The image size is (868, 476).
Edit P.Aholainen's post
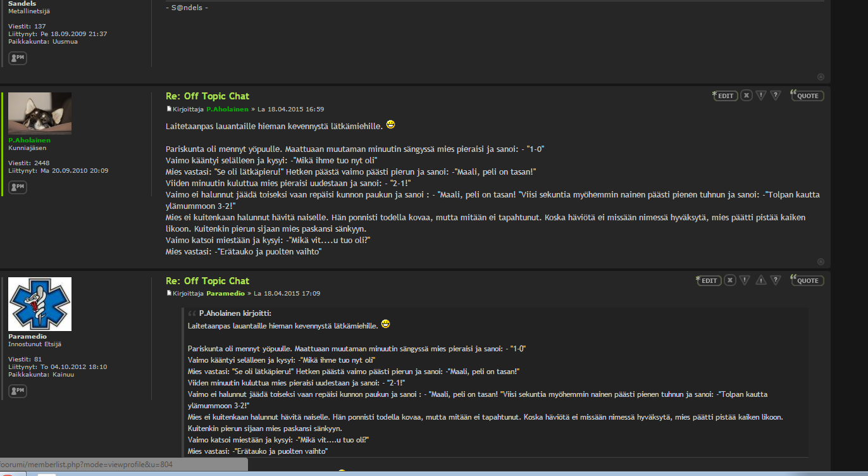pos(725,96)
